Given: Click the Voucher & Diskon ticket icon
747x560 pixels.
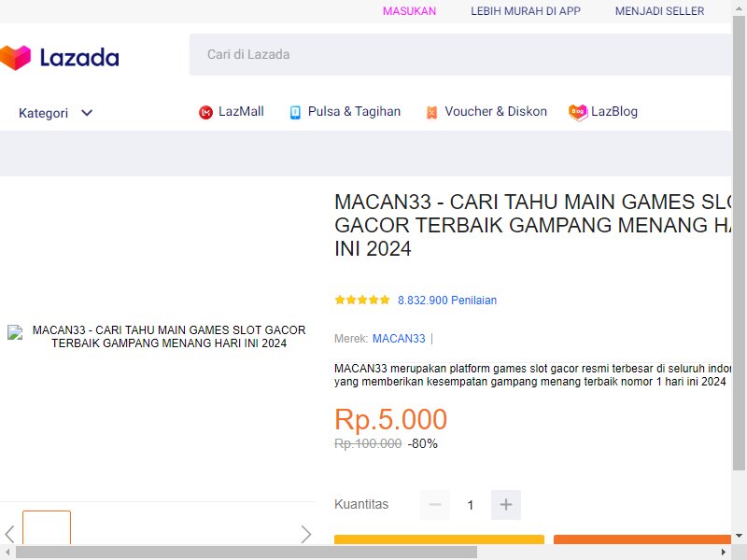Looking at the screenshot, I should coord(431,112).
